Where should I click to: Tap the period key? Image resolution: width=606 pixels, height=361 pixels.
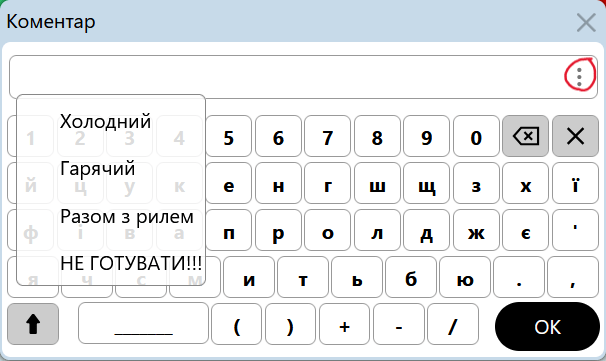coord(519,277)
